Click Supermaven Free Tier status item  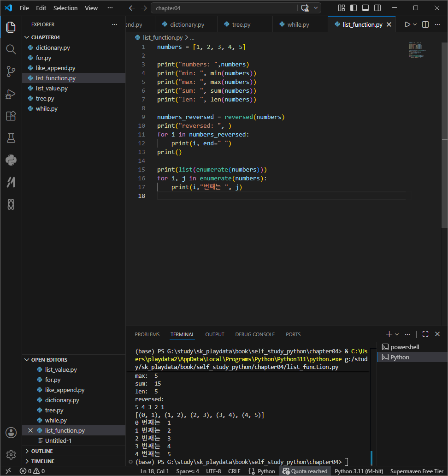click(x=417, y=471)
